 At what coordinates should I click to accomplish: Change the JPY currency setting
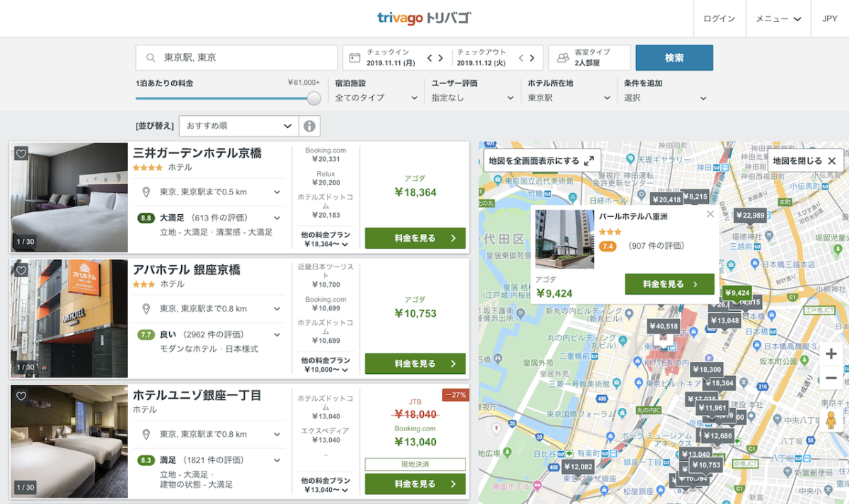pyautogui.click(x=830, y=18)
